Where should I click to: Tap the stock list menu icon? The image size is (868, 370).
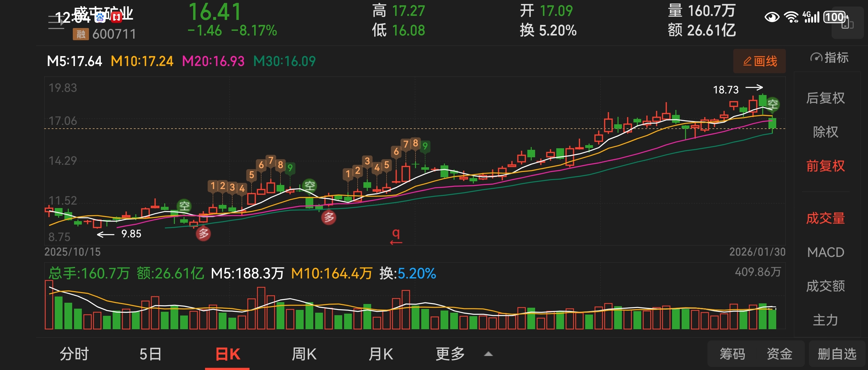tap(56, 22)
